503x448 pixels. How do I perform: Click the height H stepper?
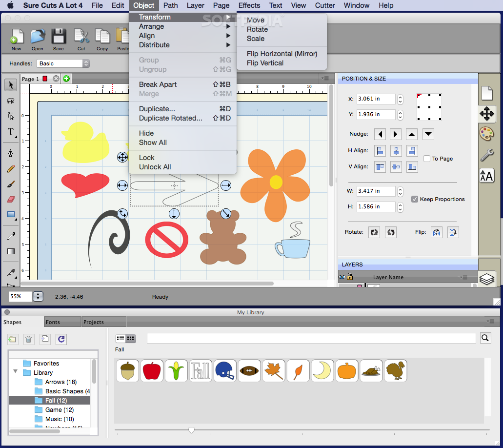[x=400, y=207]
